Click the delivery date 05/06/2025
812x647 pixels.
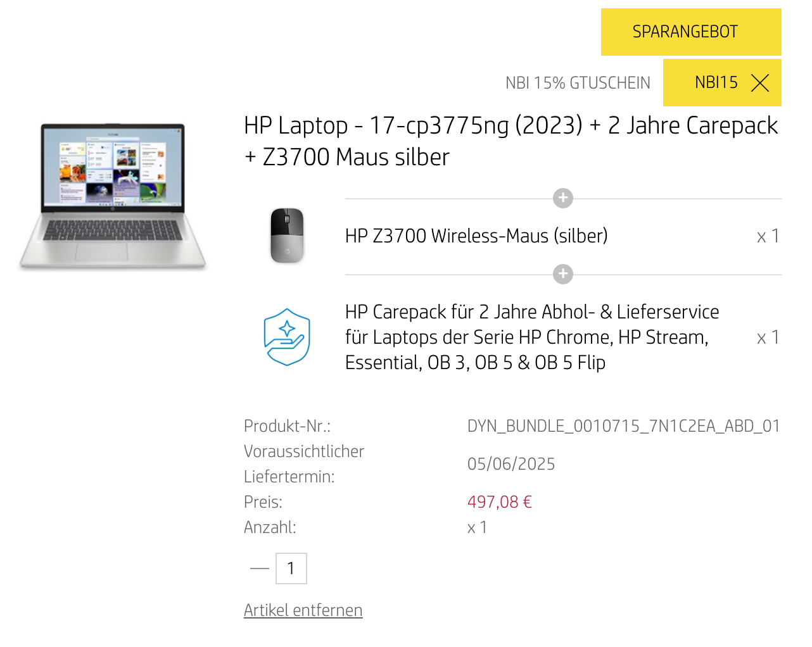(x=511, y=464)
